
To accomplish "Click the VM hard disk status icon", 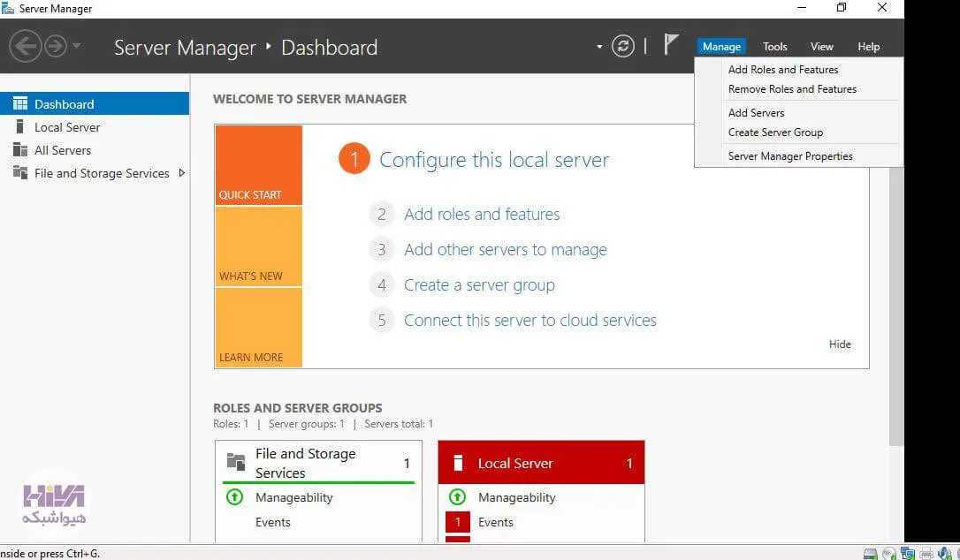I will coord(870,554).
